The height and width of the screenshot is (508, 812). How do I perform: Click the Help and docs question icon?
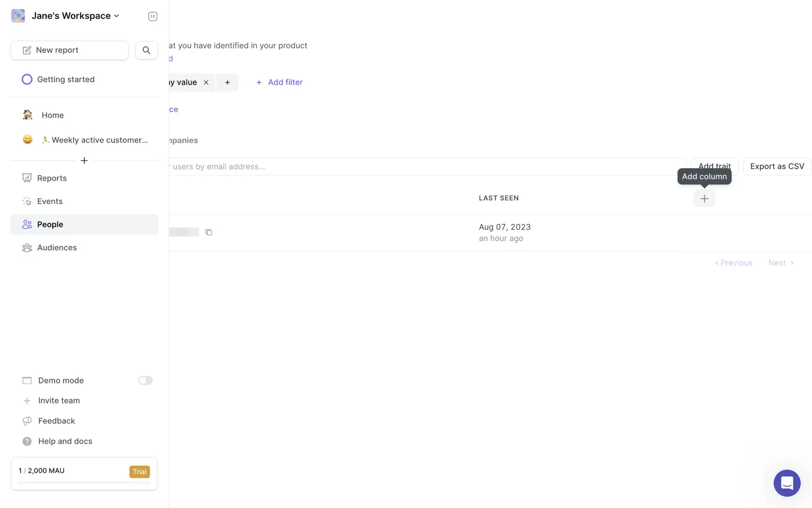pyautogui.click(x=27, y=441)
